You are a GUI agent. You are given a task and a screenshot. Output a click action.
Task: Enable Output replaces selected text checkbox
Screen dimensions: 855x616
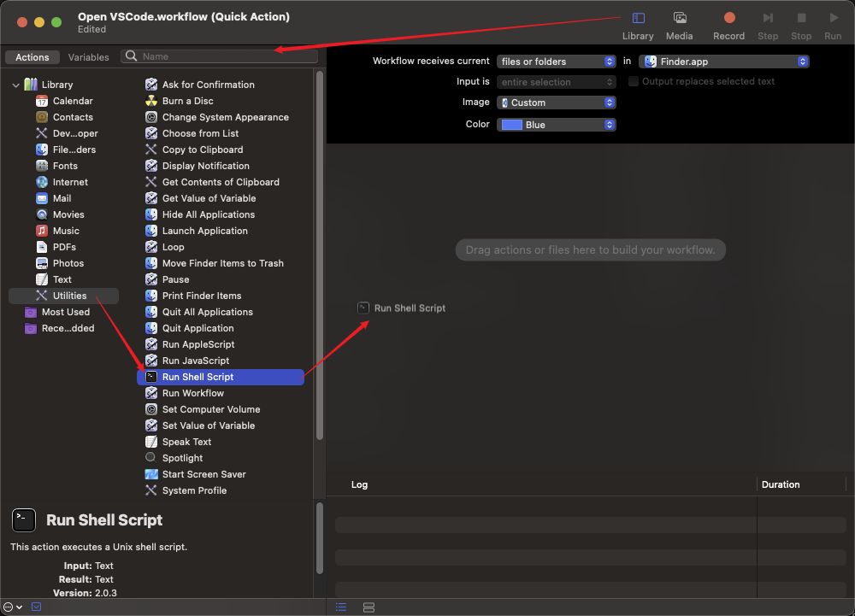click(x=634, y=82)
